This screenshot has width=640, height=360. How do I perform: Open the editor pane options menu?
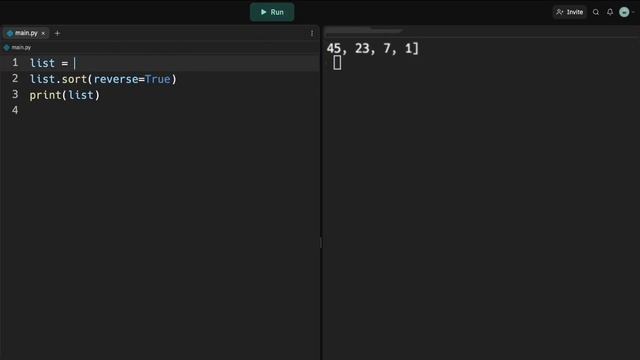[312, 33]
